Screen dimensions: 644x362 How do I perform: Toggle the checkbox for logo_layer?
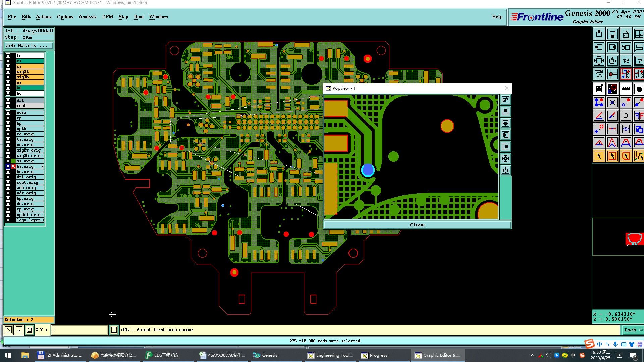tap(8, 220)
